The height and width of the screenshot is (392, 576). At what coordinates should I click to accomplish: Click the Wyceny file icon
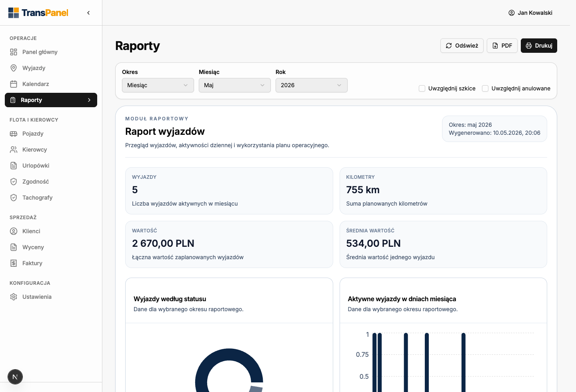tap(14, 247)
